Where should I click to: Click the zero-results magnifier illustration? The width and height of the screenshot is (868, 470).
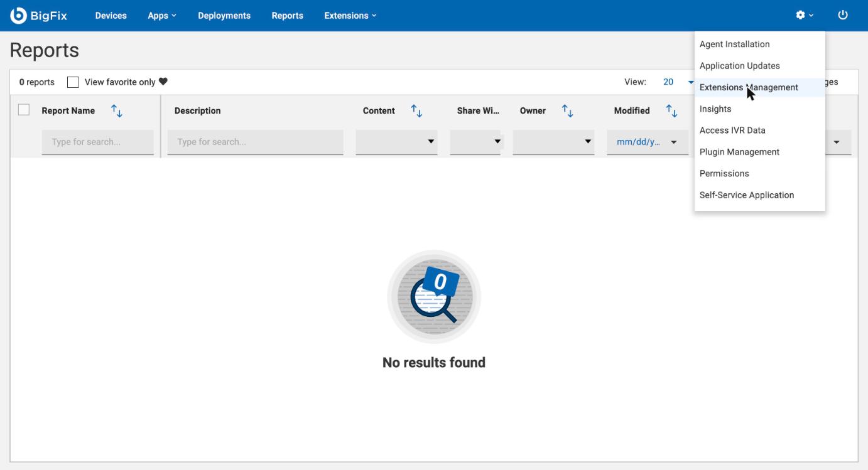434,296
